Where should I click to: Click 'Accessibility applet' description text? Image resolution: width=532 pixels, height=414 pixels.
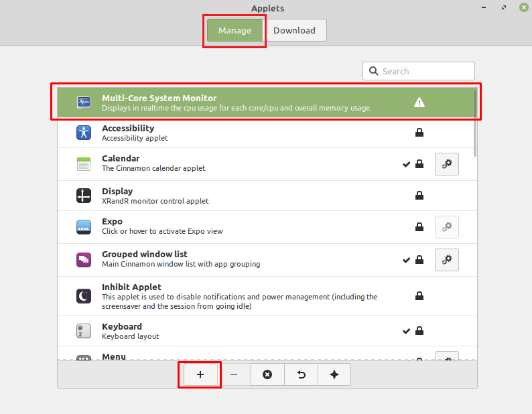(x=135, y=138)
